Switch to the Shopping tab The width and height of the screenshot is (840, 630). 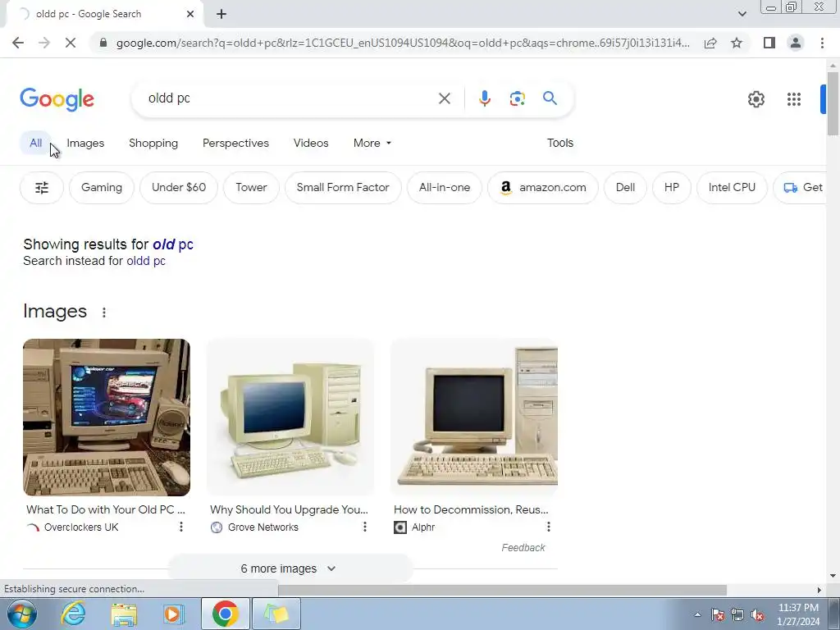coord(153,143)
